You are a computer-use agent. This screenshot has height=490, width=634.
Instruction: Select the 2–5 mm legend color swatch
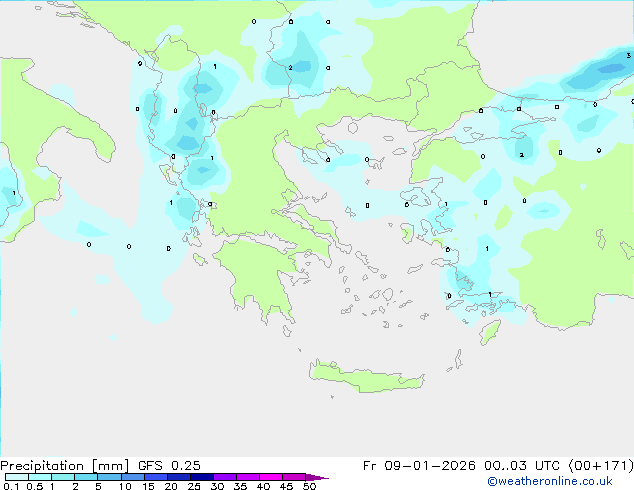(x=86, y=477)
